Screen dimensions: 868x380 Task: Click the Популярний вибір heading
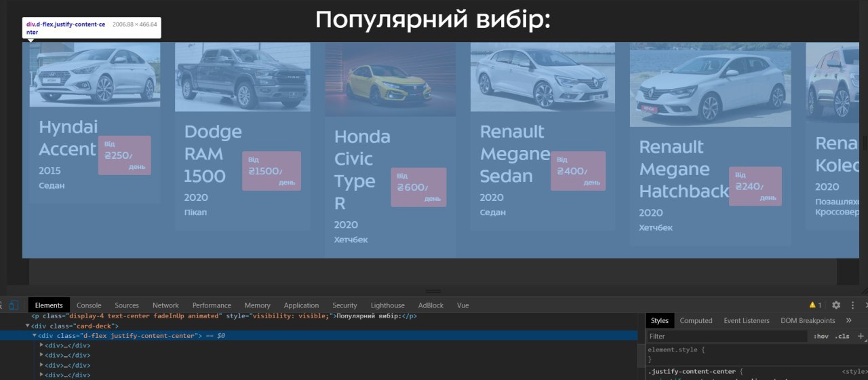433,19
